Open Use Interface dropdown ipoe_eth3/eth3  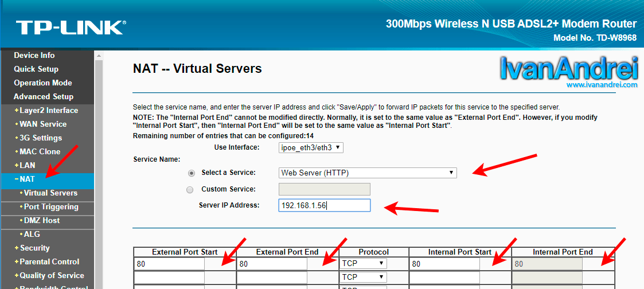click(311, 147)
